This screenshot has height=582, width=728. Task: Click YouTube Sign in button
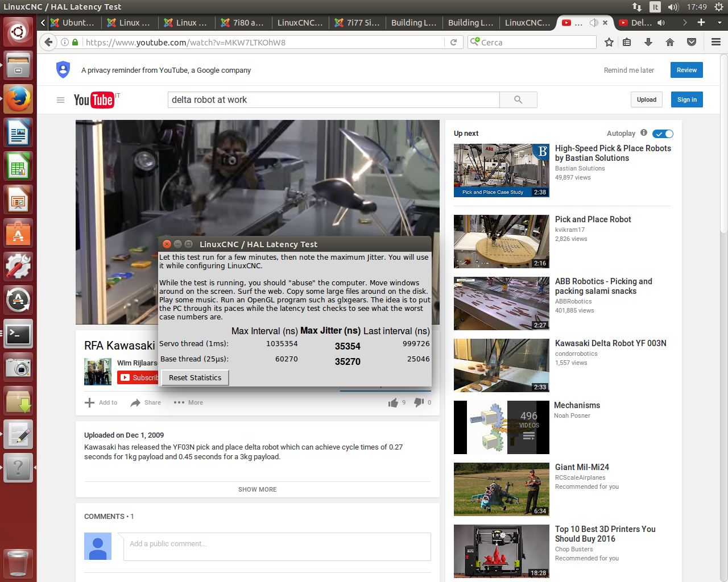pyautogui.click(x=687, y=99)
